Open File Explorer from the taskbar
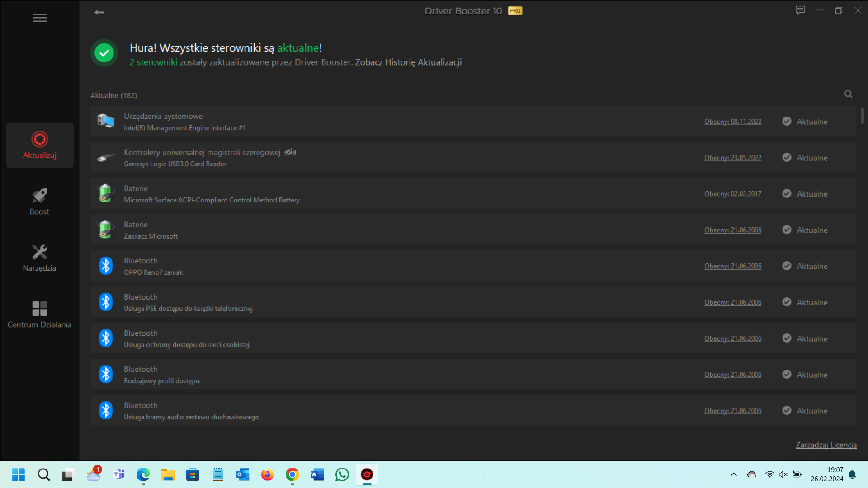 click(x=168, y=474)
